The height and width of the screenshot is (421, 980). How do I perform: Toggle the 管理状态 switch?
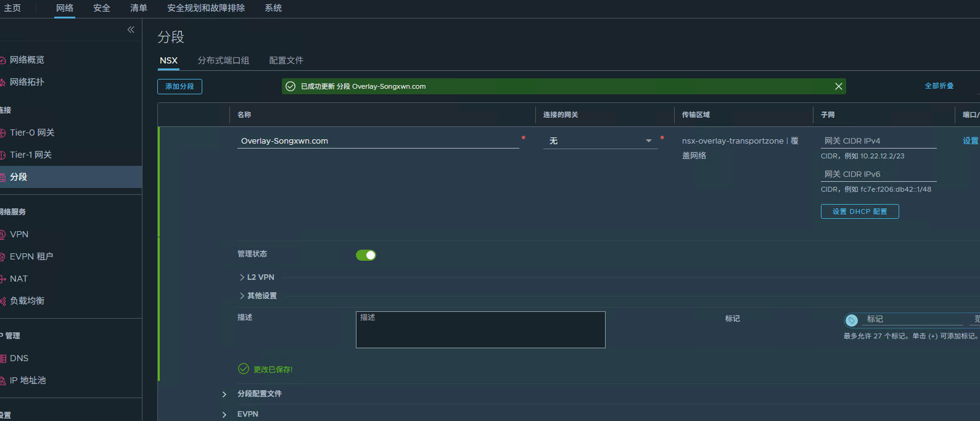pos(366,255)
